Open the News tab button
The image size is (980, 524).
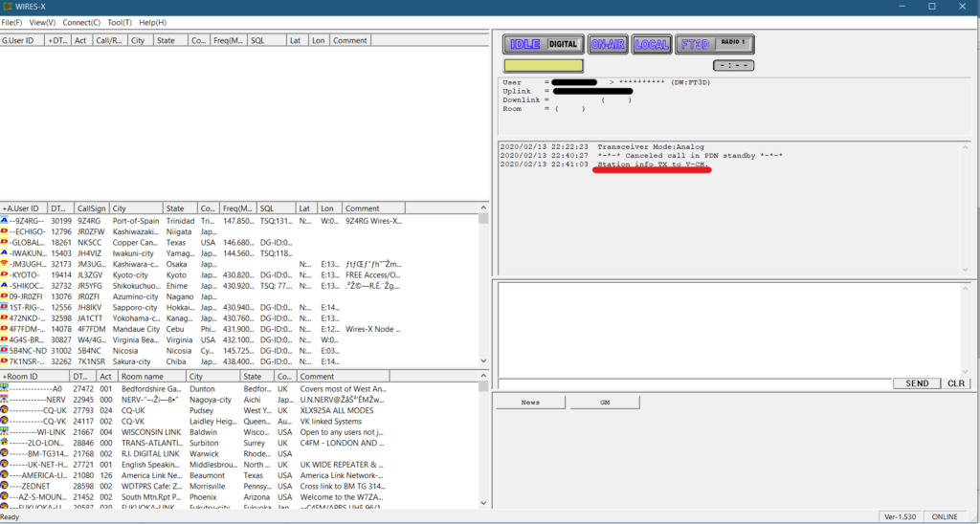[x=530, y=403]
